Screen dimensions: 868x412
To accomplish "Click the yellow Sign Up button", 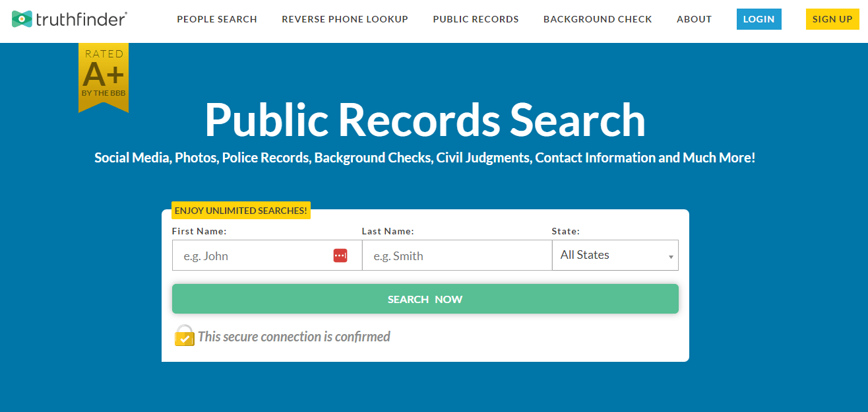I will tap(832, 19).
